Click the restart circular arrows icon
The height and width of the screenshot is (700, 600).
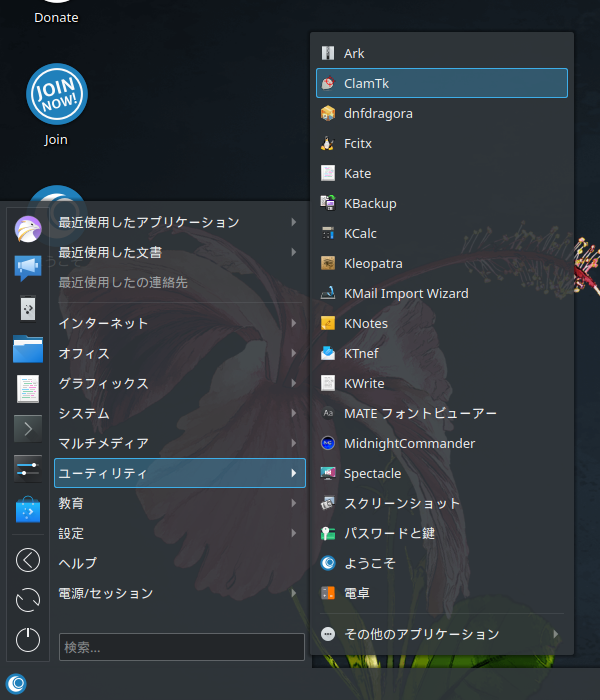(x=28, y=600)
